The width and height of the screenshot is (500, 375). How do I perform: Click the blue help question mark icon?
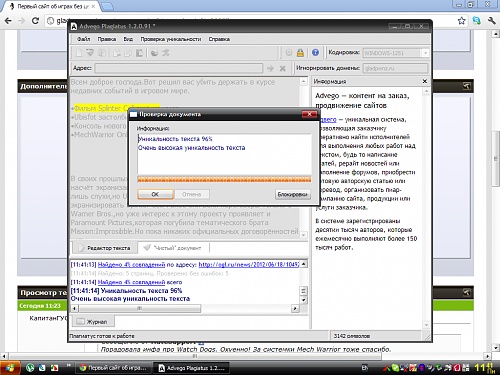[315, 53]
